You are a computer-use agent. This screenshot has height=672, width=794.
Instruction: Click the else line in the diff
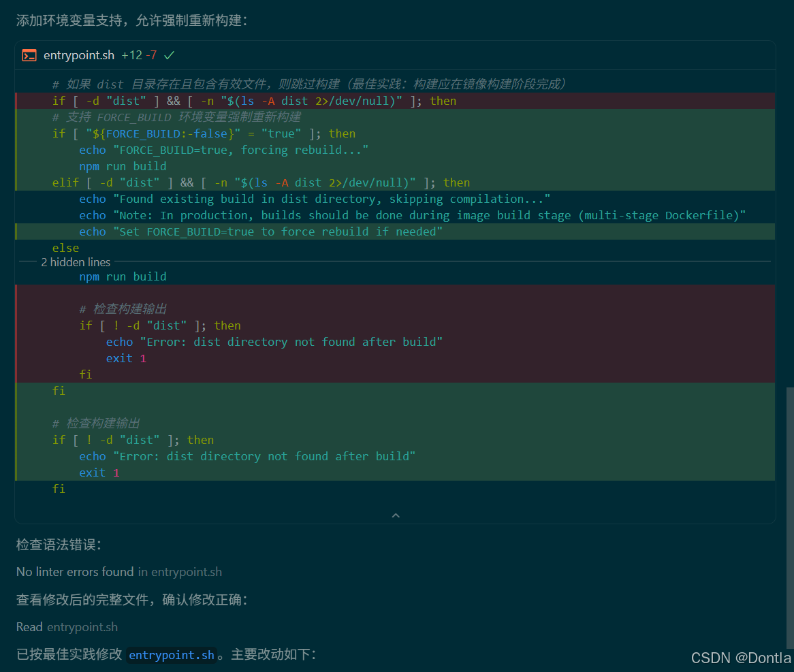[x=395, y=248]
